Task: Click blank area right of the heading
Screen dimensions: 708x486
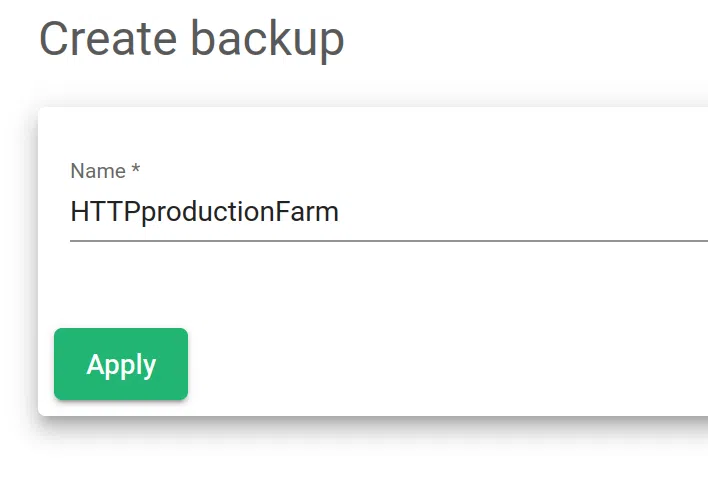Action: [x=530, y=40]
